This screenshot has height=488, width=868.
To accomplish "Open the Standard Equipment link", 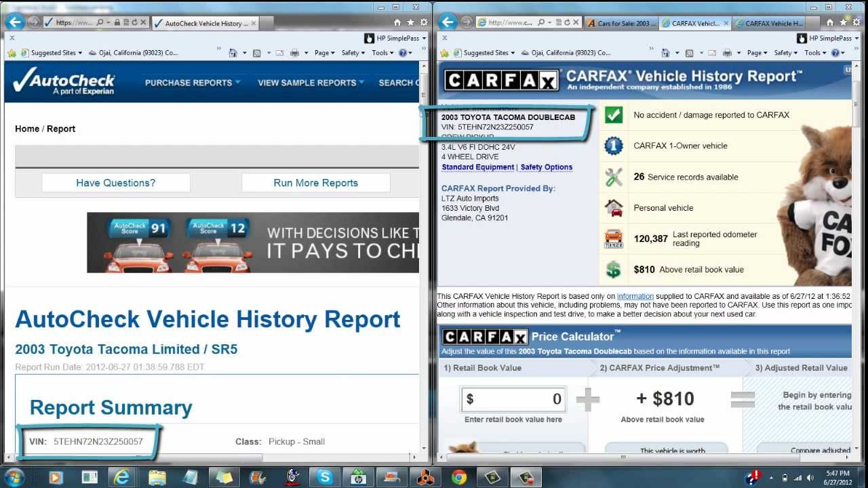I will [x=478, y=167].
